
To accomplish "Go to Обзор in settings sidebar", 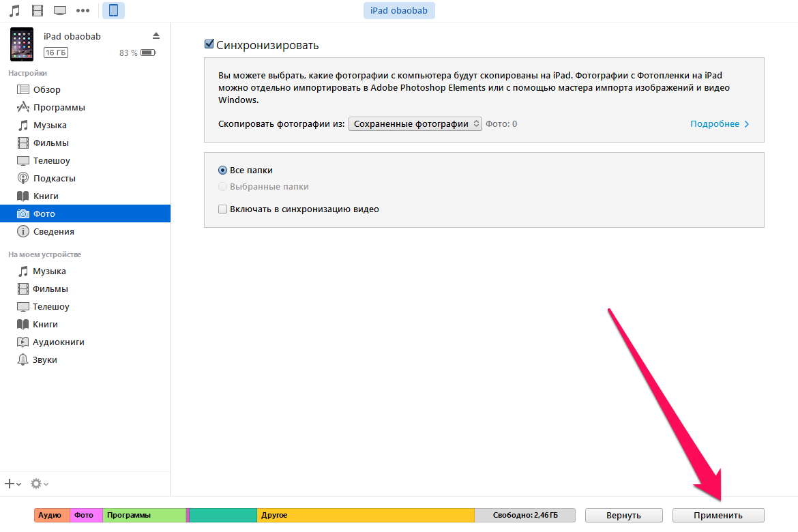I will coord(46,89).
